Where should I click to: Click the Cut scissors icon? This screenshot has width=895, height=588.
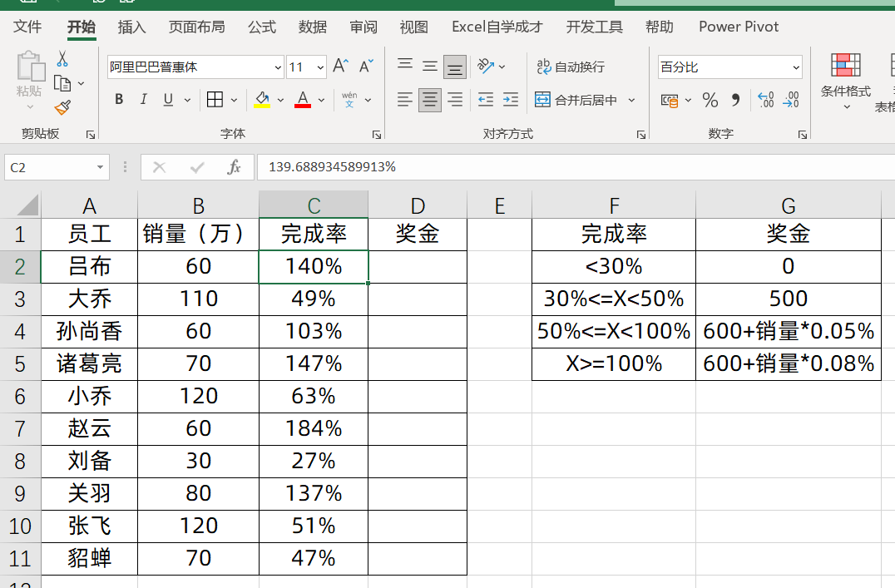[x=62, y=59]
